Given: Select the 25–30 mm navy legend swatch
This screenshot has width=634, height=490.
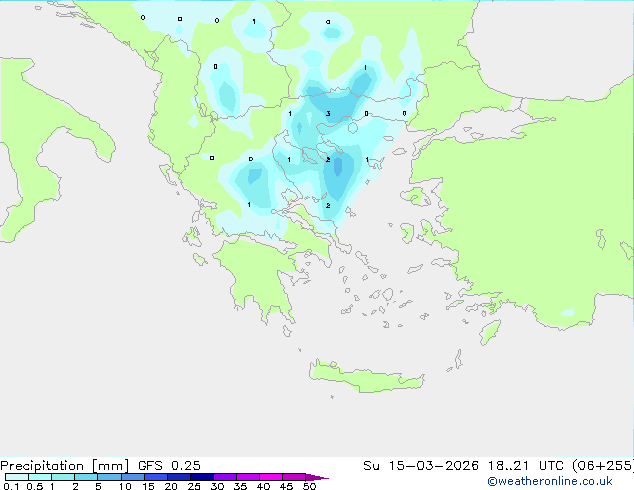Looking at the screenshot, I should click(x=202, y=477).
